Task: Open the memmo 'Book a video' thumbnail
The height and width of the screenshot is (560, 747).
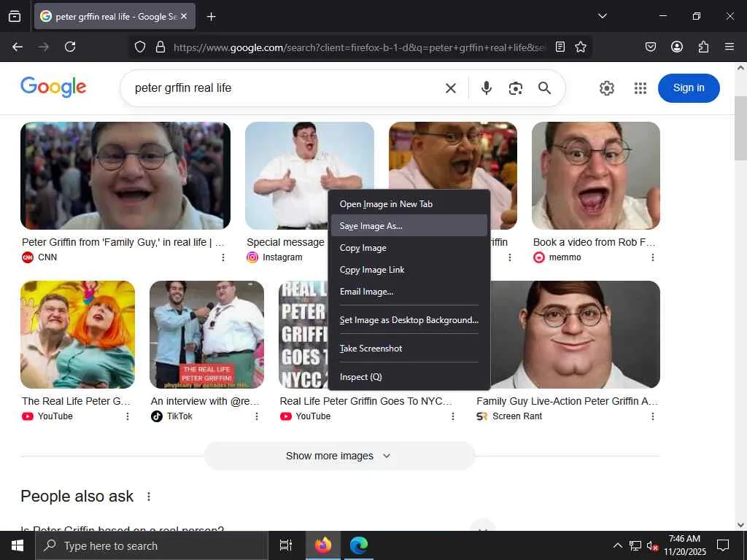Action: pos(595,176)
